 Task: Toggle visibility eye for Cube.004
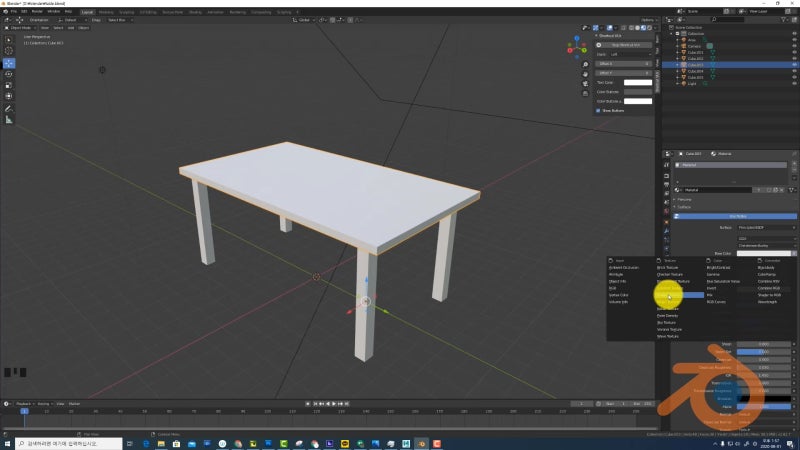(x=794, y=71)
